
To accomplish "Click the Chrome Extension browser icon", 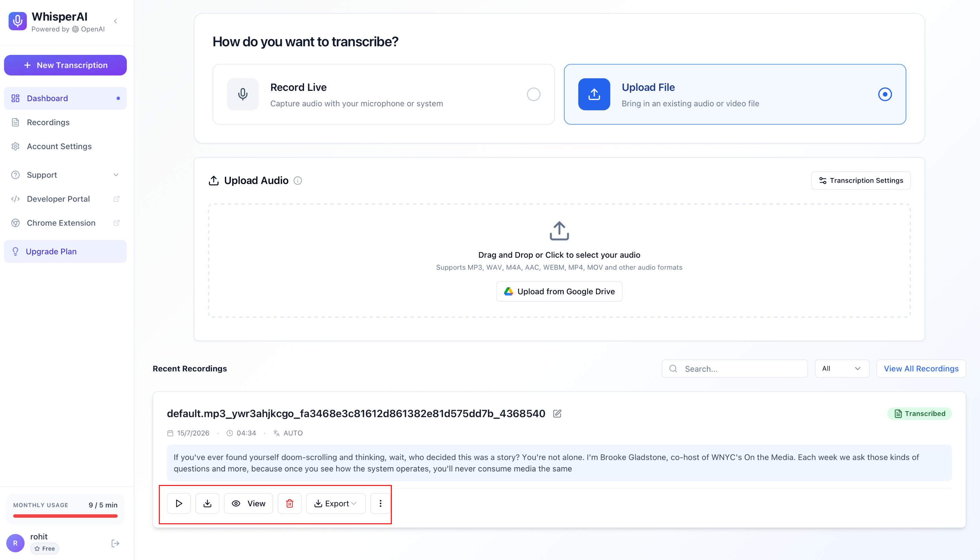I will 15,223.
